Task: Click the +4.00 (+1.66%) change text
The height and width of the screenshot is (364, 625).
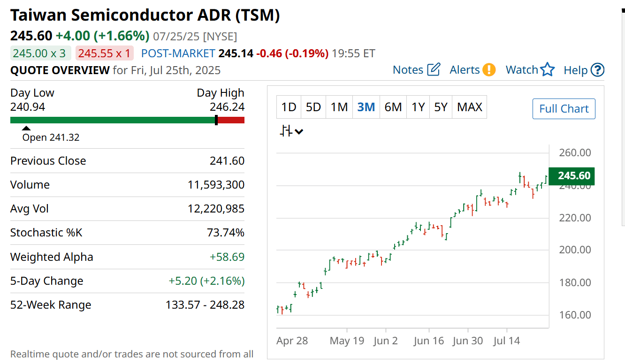Action: [x=103, y=36]
